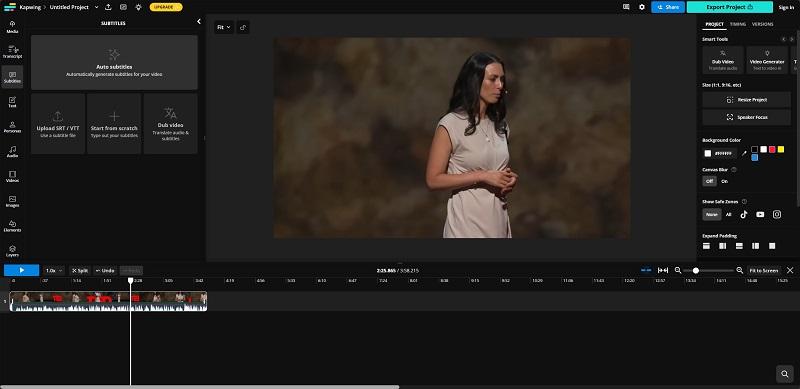800x389 pixels.
Task: Switch to the PROJECT tab
Action: pos(714,24)
